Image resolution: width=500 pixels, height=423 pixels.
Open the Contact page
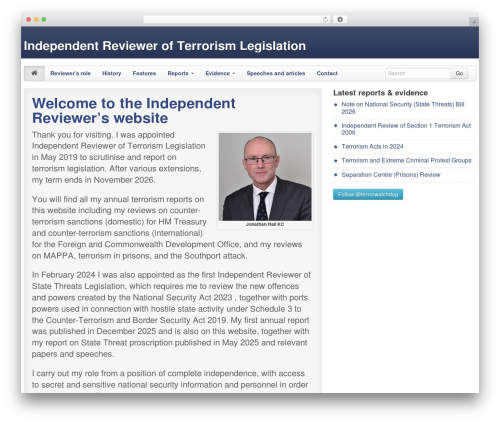(327, 73)
